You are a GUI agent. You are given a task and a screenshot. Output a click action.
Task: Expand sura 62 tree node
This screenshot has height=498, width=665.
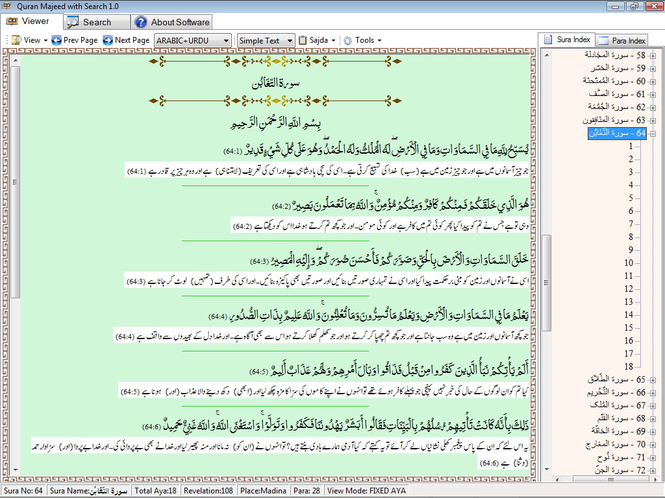pyautogui.click(x=653, y=107)
